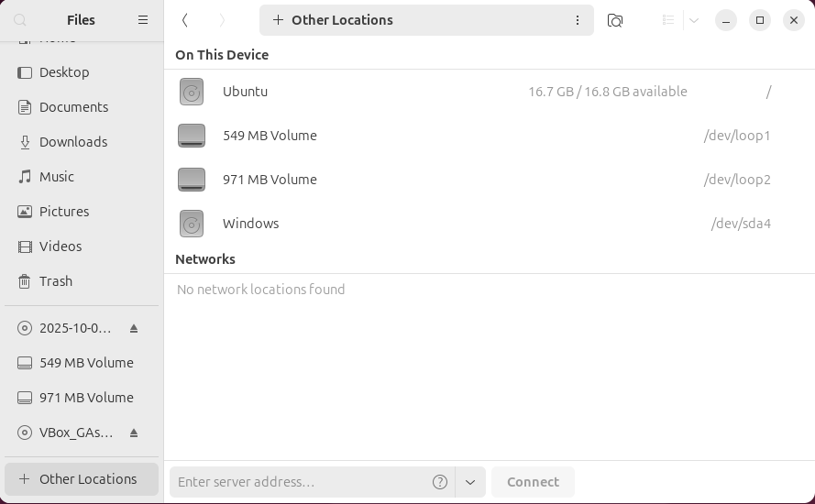Click the search folder icon in toolbar

tap(615, 20)
